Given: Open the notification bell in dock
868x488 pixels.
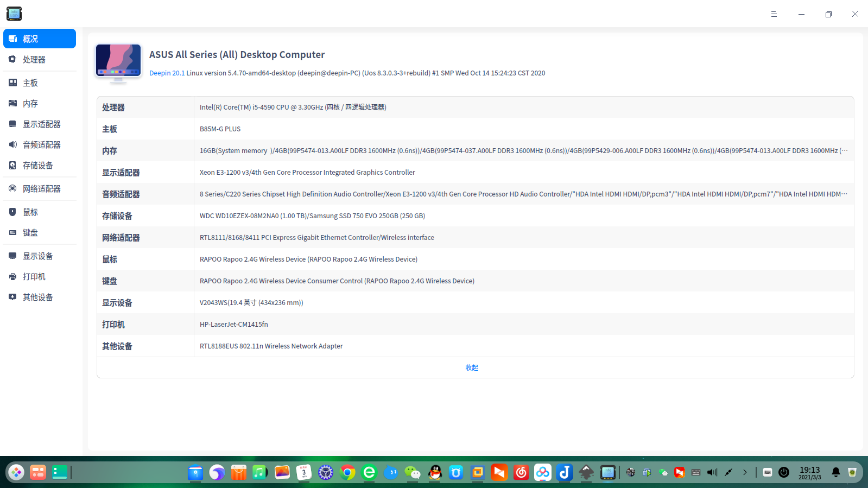Looking at the screenshot, I should pyautogui.click(x=836, y=472).
